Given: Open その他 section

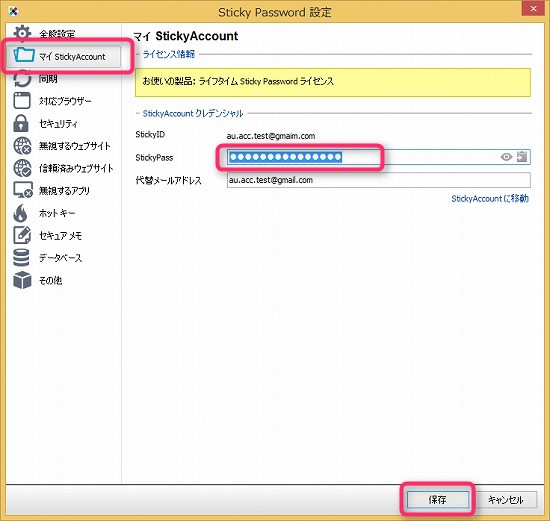Looking at the screenshot, I should (51, 281).
